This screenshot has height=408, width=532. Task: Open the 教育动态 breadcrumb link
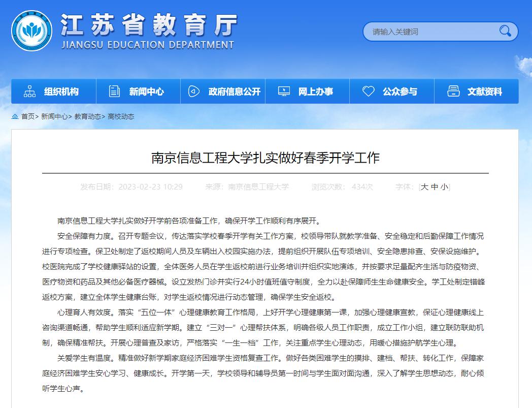(88, 116)
